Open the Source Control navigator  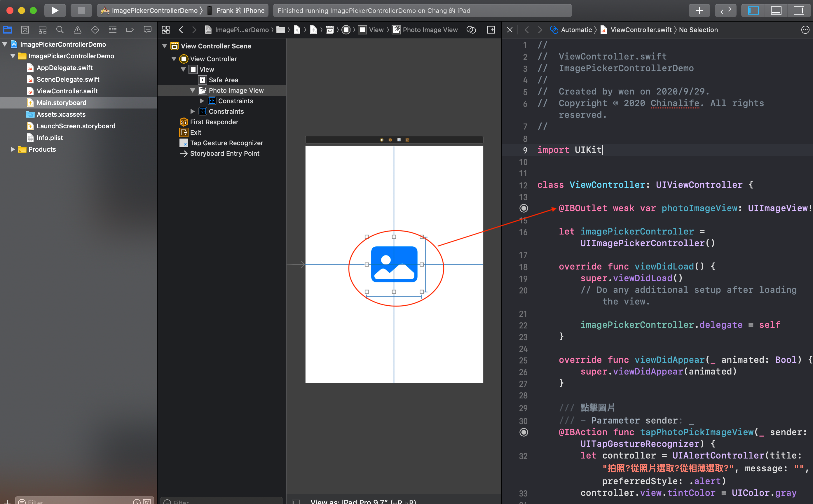[25, 30]
